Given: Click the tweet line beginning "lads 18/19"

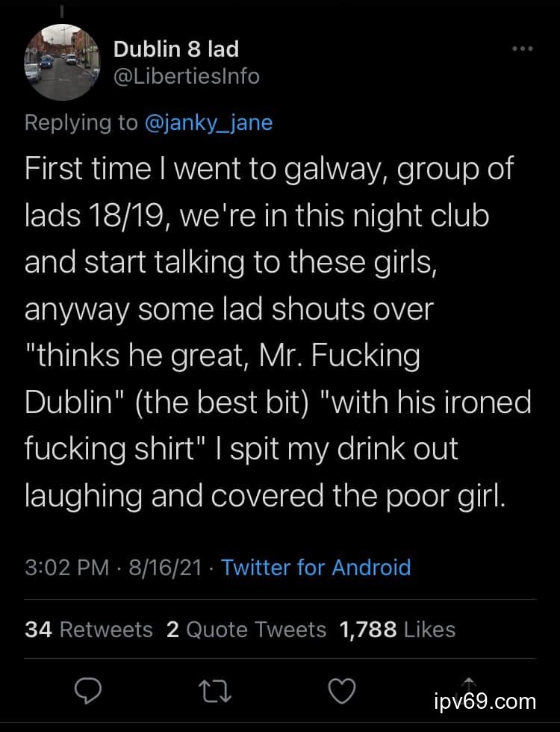Looking at the screenshot, I should point(257,217).
